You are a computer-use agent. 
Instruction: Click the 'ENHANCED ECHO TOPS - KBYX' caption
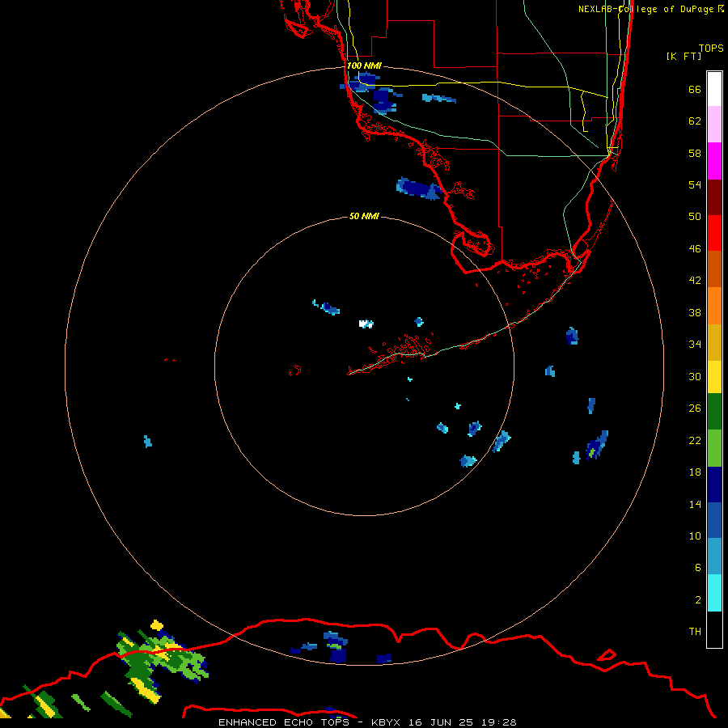pyautogui.click(x=309, y=722)
